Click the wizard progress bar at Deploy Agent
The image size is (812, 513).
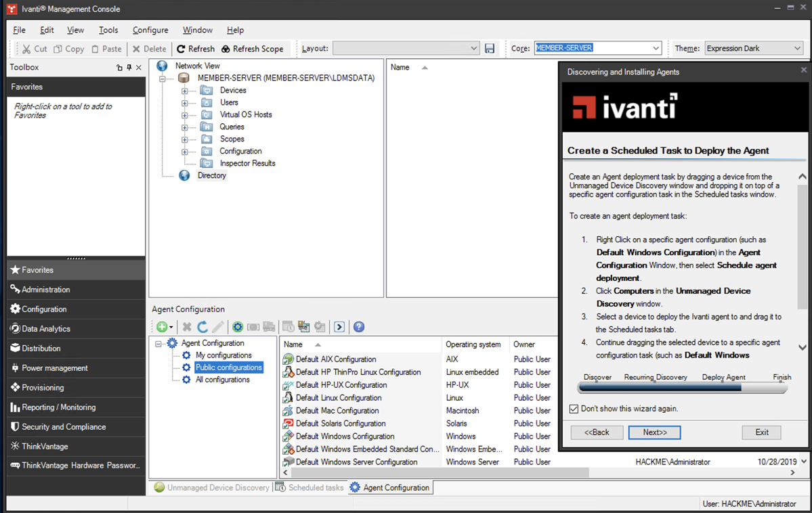723,388
